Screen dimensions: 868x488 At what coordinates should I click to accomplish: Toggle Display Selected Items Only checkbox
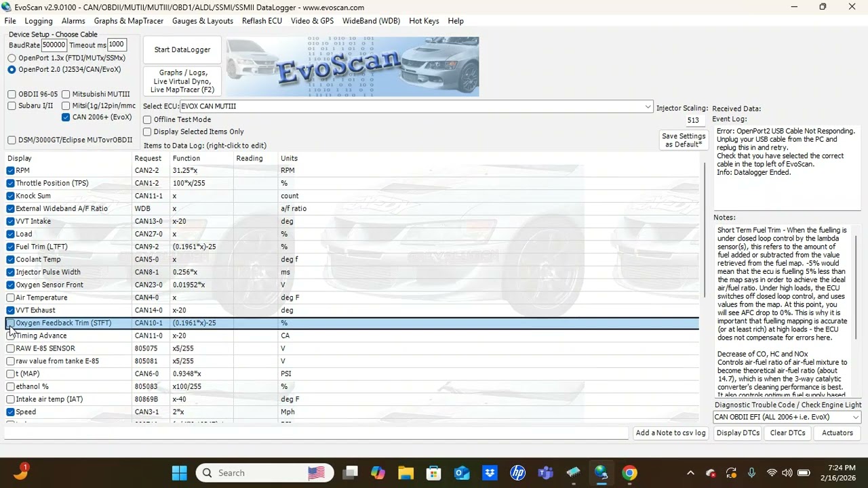(147, 131)
